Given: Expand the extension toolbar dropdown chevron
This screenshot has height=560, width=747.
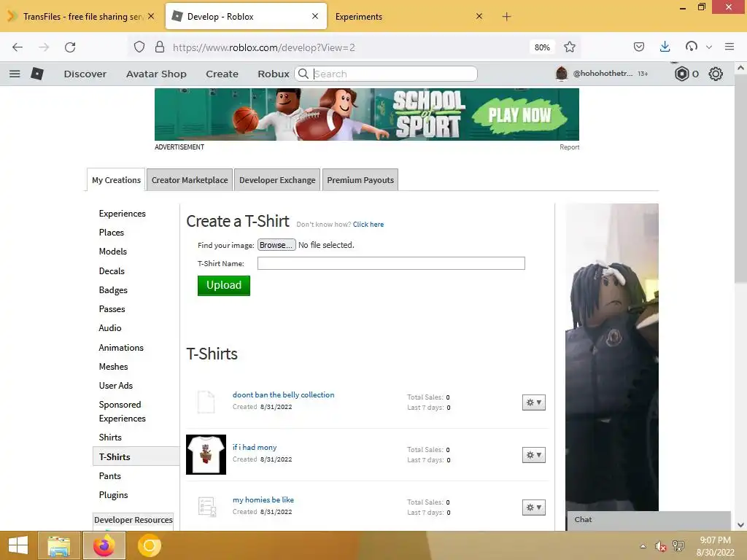Looking at the screenshot, I should [709, 47].
